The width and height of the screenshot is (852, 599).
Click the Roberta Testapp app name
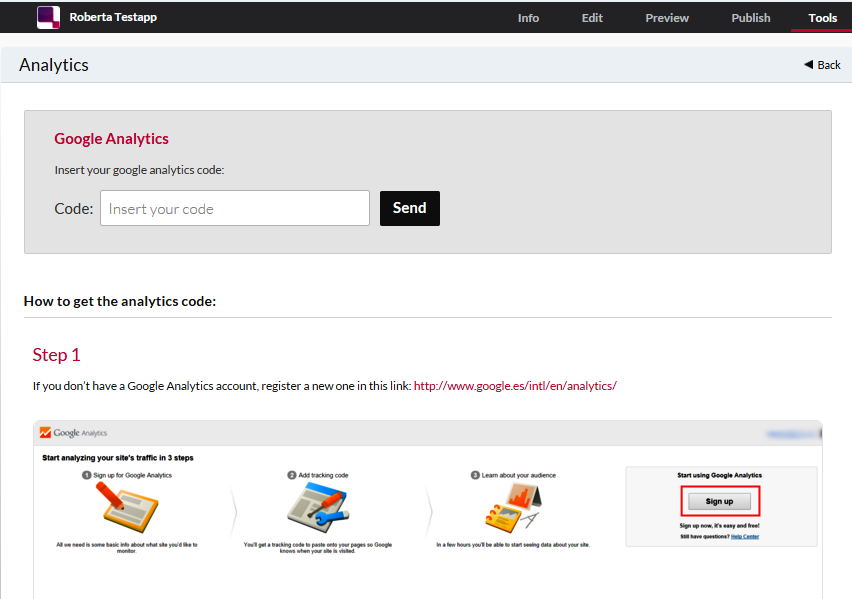point(113,17)
